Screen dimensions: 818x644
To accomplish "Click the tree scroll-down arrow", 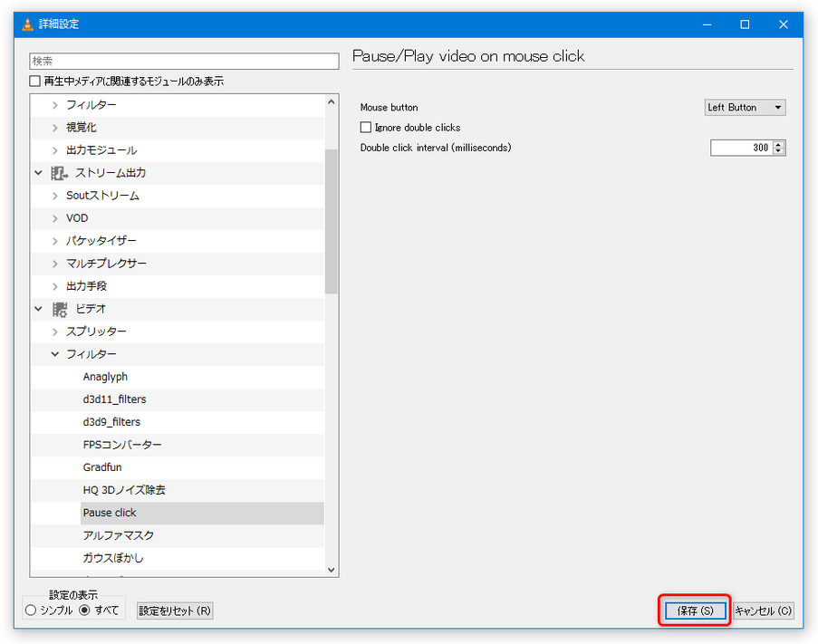I will [332, 570].
